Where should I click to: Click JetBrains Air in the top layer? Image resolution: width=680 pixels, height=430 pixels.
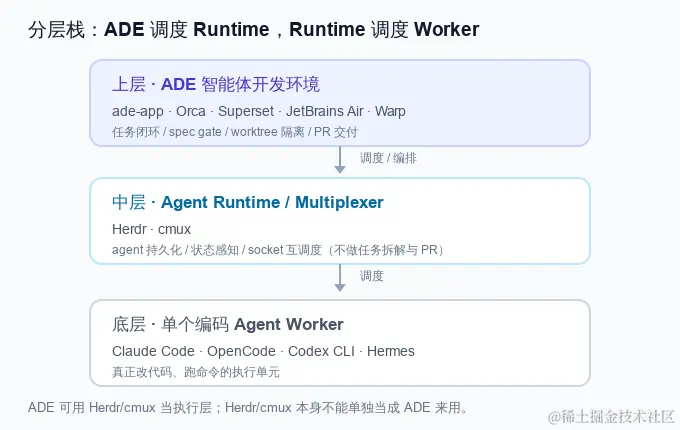click(x=324, y=111)
